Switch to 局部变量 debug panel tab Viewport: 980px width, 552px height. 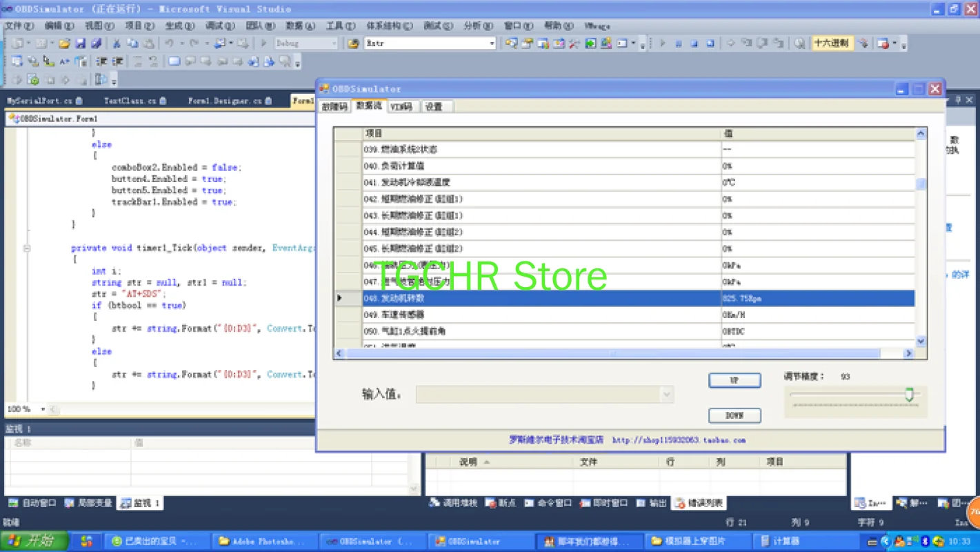click(x=88, y=503)
